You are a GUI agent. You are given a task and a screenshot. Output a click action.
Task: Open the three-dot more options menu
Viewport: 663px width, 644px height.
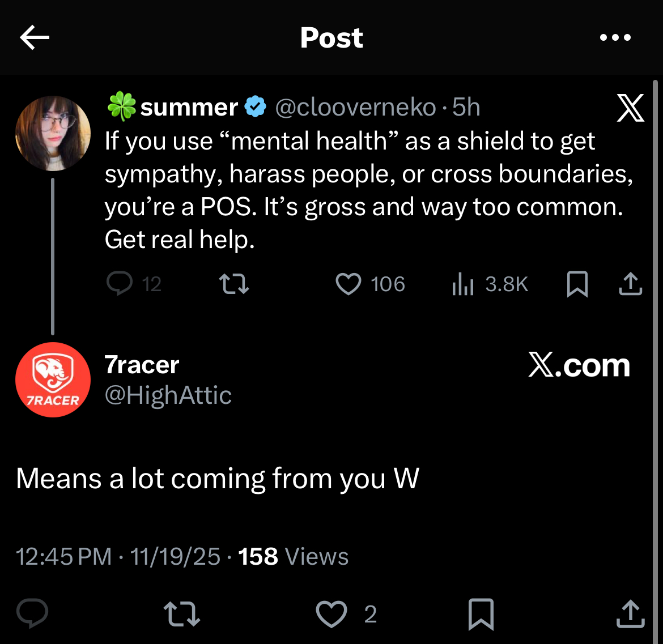coord(615,37)
